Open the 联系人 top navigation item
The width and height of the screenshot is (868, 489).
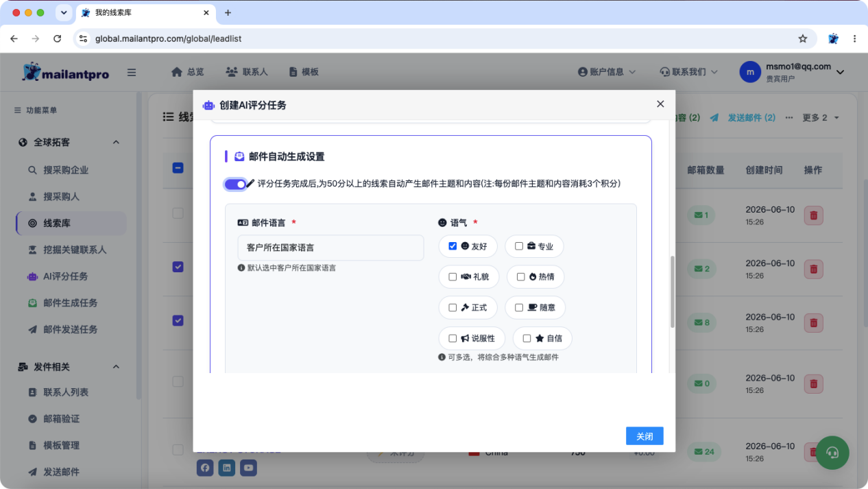(x=247, y=72)
